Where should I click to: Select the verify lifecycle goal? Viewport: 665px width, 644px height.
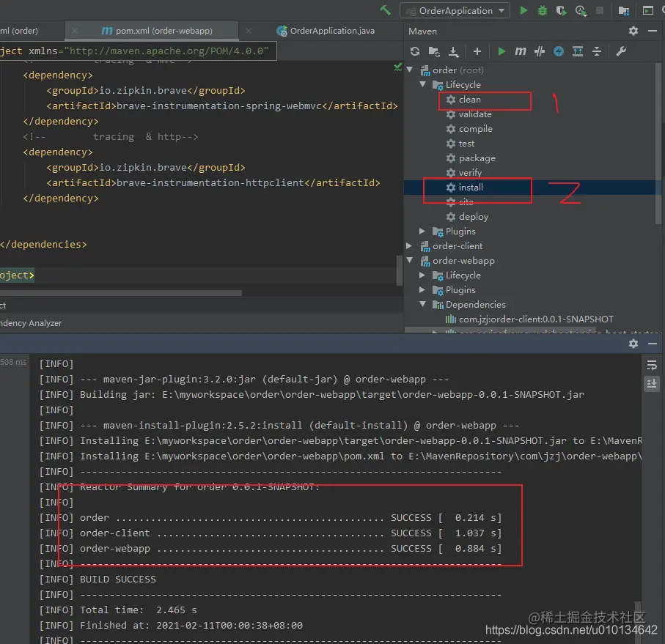click(x=464, y=172)
